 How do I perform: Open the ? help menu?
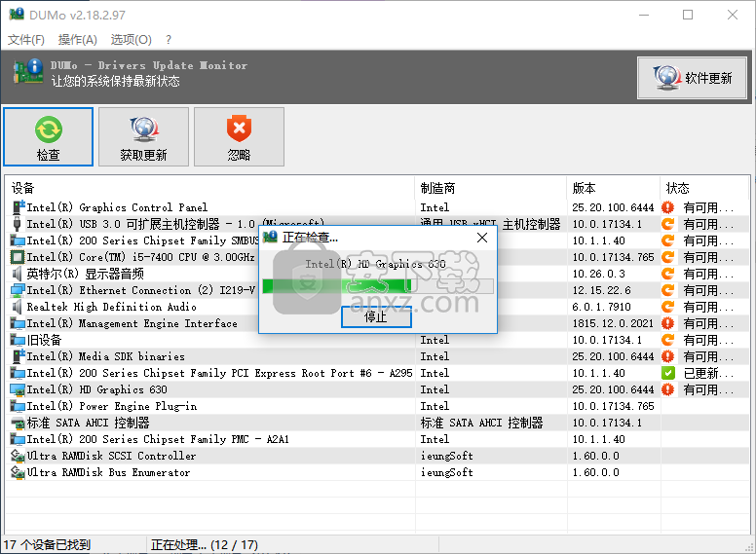(x=169, y=40)
